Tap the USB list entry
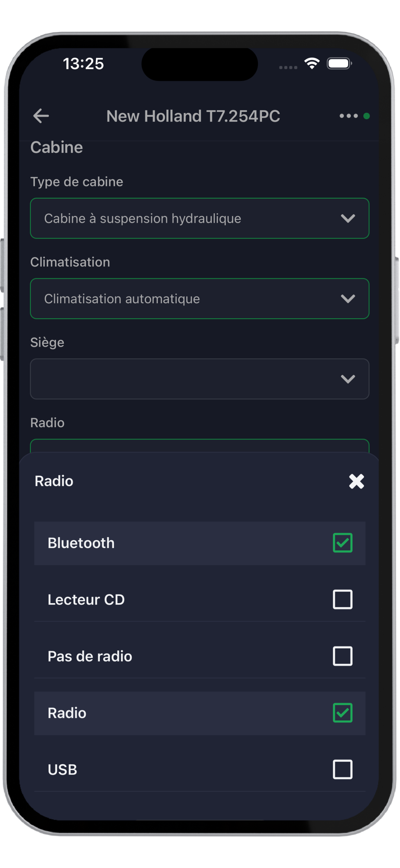Screen dimensions: 400x868 point(63,770)
